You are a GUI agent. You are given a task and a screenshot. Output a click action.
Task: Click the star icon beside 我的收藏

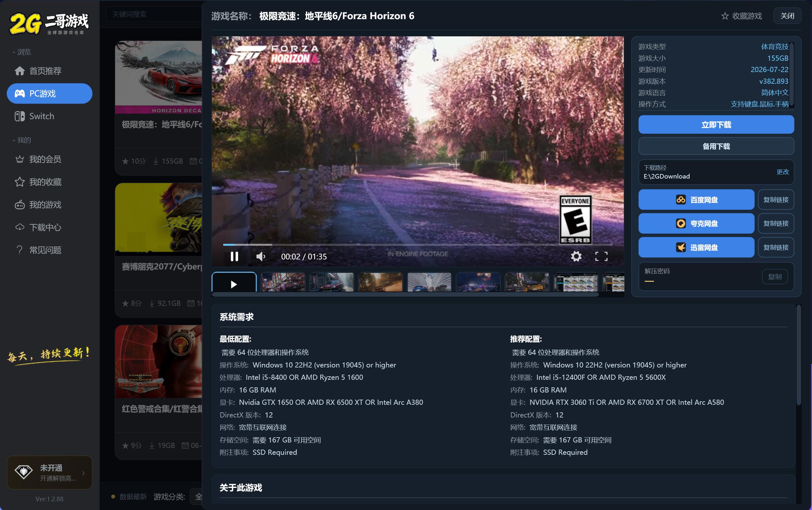point(19,182)
